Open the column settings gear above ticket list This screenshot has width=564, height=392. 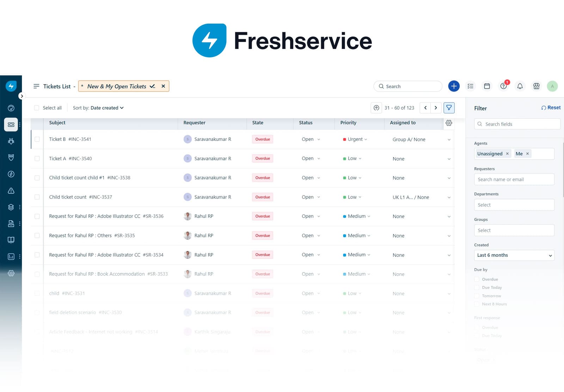[448, 123]
